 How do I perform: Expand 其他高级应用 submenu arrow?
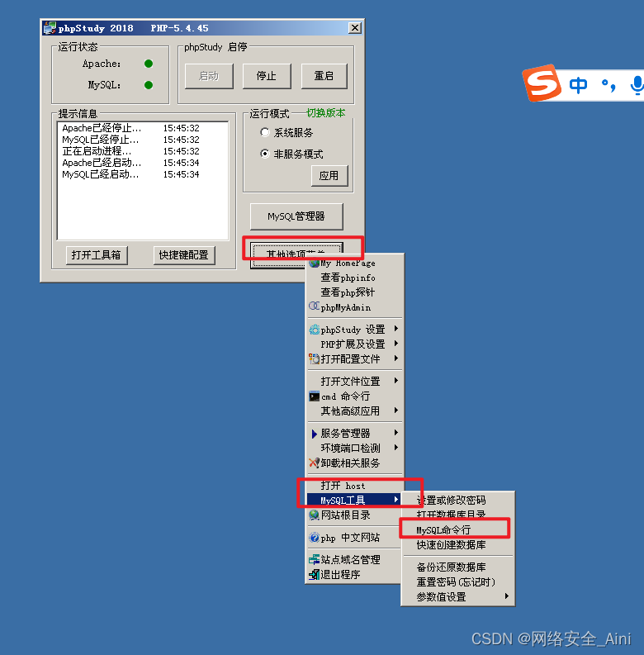click(396, 411)
